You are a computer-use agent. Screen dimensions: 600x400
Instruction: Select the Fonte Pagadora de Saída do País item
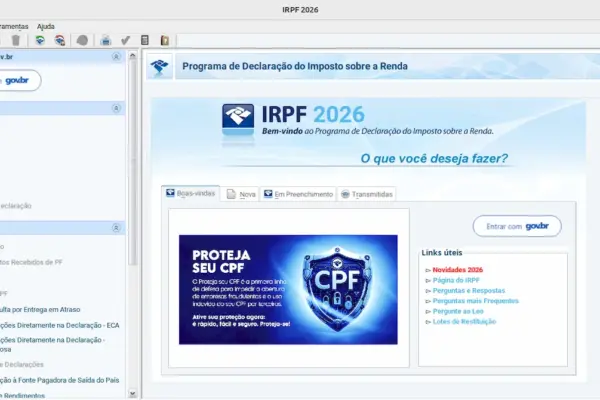click(60, 380)
